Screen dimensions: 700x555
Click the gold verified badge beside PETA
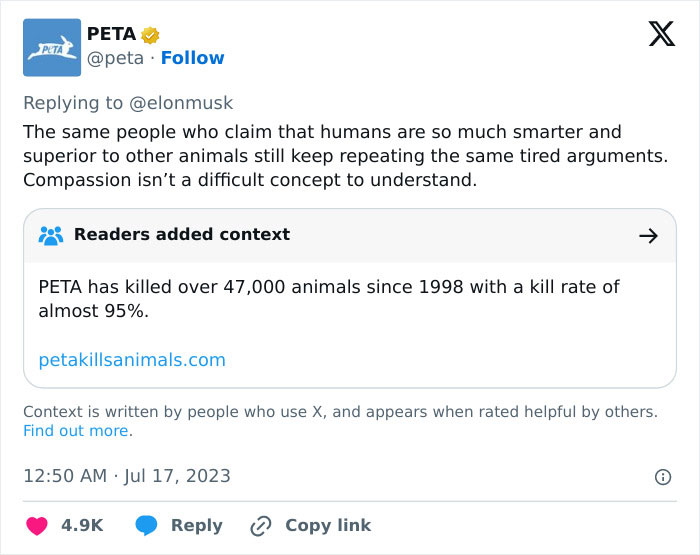(151, 35)
